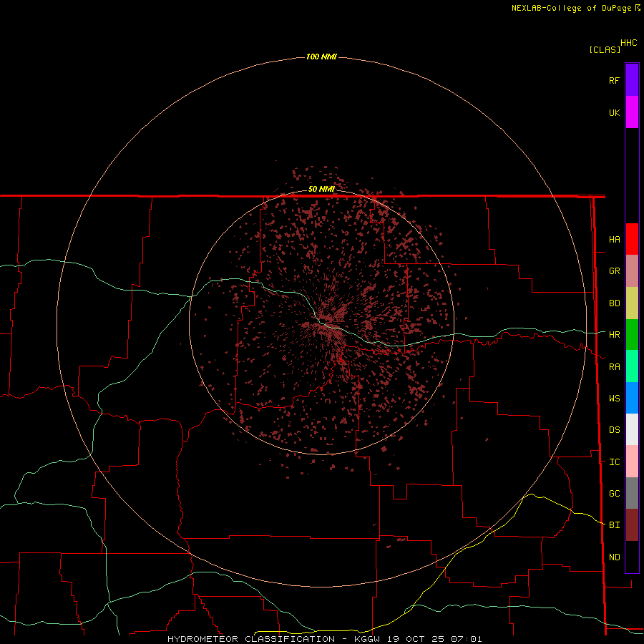
Task: Click the IC legend label
Action: 614,462
